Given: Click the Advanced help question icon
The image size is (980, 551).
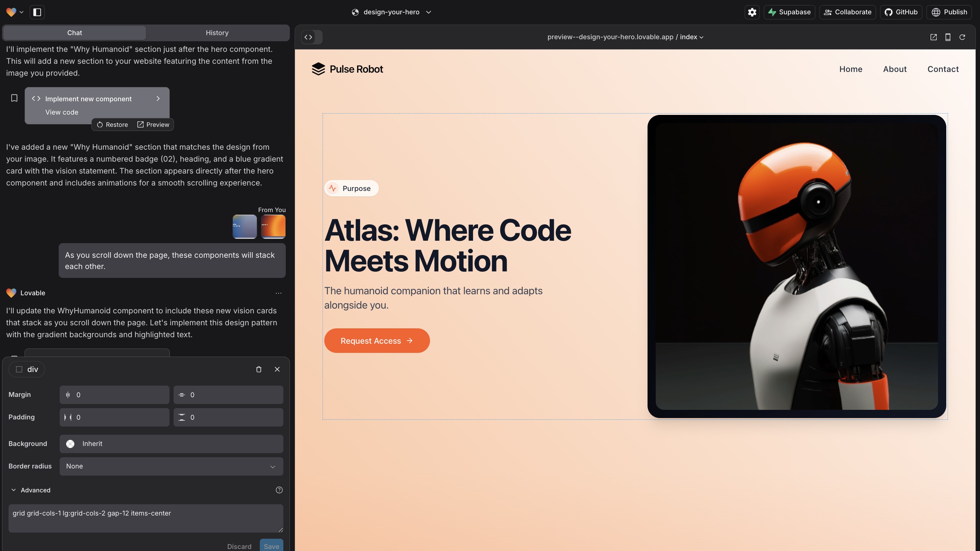Looking at the screenshot, I should click(x=279, y=490).
